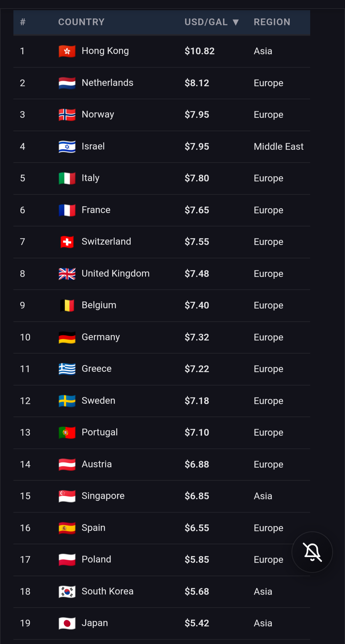Click the # rank column header
The image size is (345, 644).
(23, 22)
